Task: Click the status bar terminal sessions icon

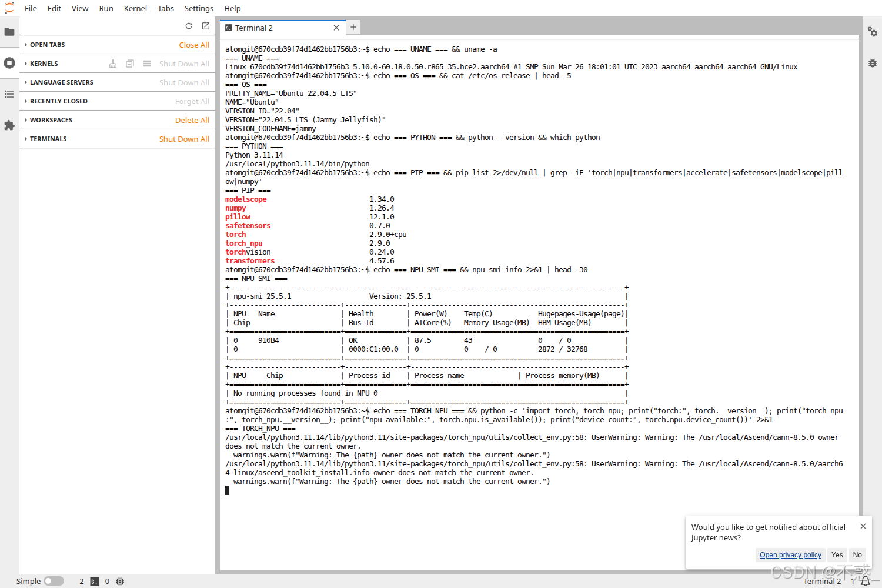Action: [95, 582]
